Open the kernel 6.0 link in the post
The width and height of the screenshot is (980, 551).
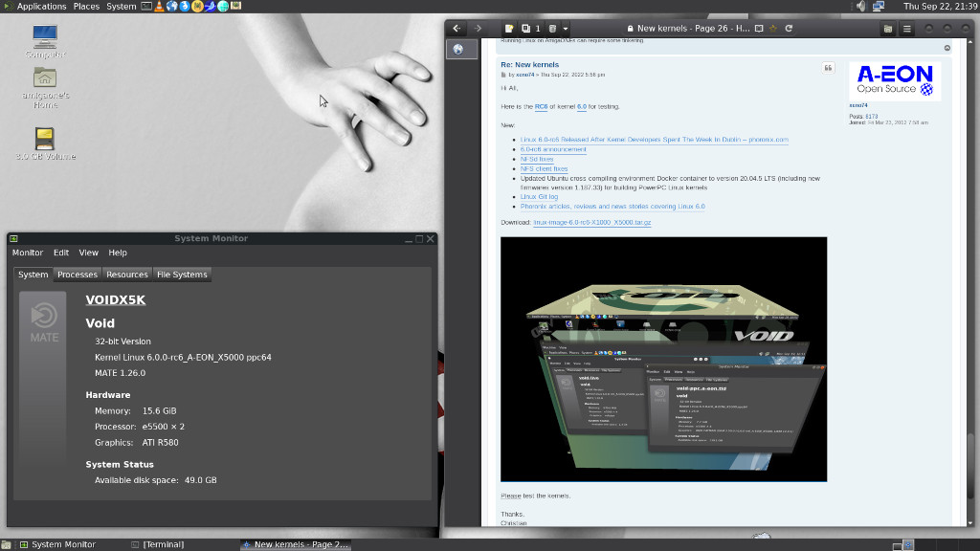pyautogui.click(x=581, y=107)
